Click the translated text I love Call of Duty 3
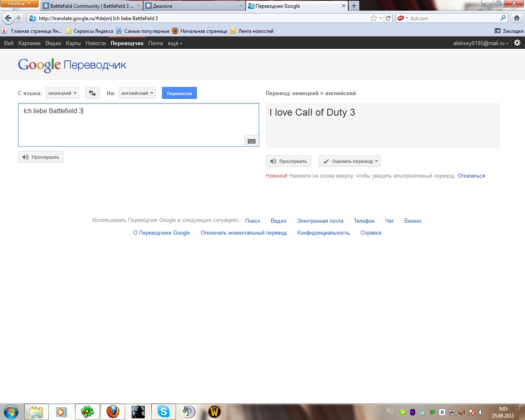Screen dimensions: 525x420 pyautogui.click(x=312, y=112)
